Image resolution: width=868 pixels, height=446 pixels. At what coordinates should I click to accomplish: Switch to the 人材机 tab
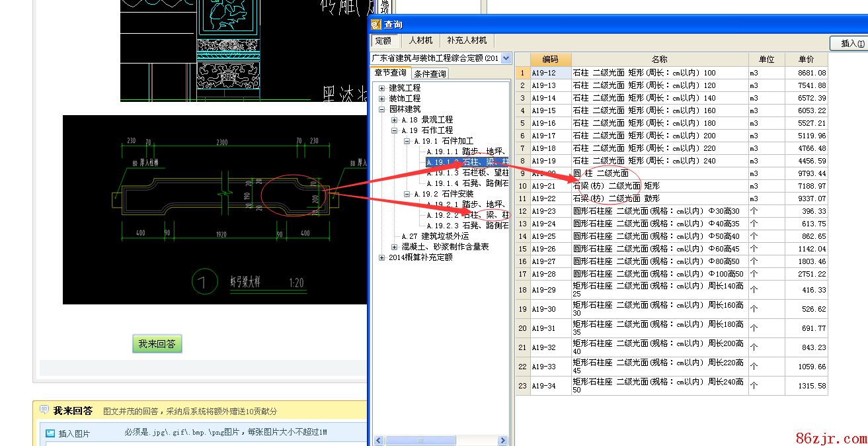click(x=420, y=40)
